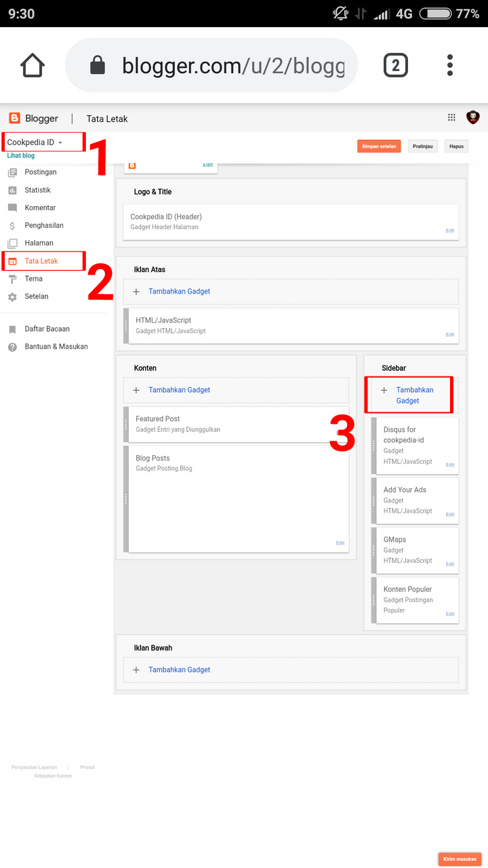Expand the Cookpedia ID blog dropdown
Viewport: 488px width, 868px height.
pos(35,142)
